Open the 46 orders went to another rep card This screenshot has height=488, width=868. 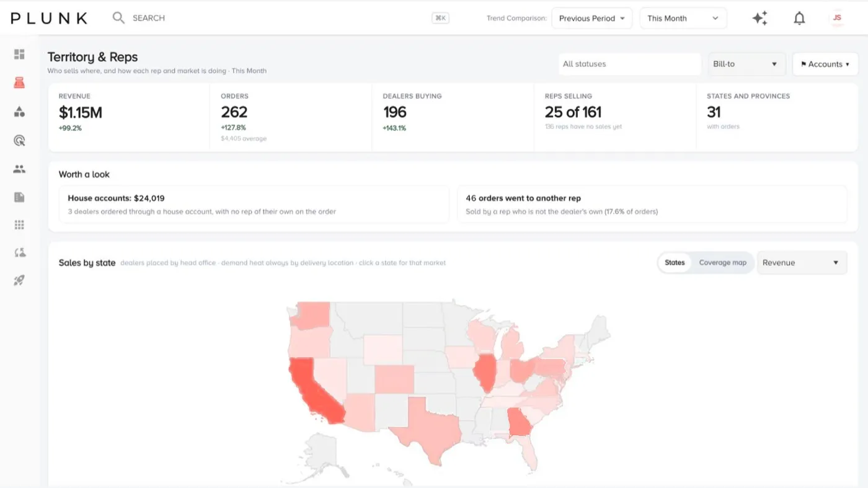[x=652, y=205]
